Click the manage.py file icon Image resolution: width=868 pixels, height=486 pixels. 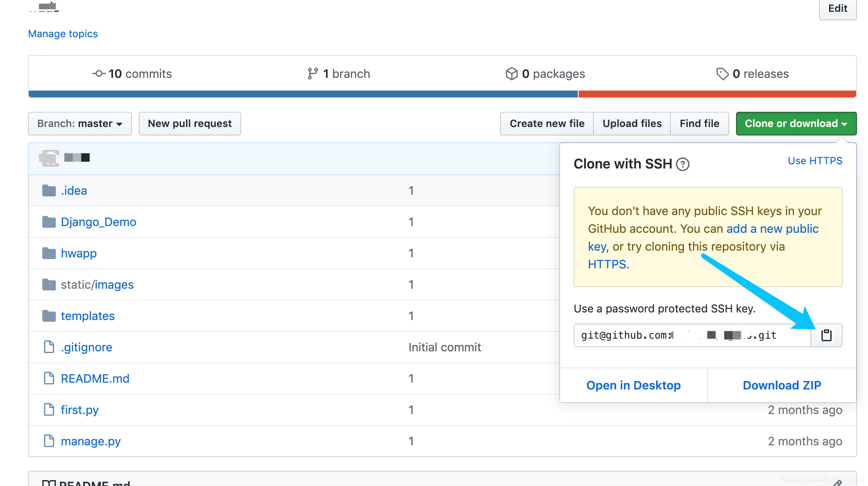click(49, 441)
